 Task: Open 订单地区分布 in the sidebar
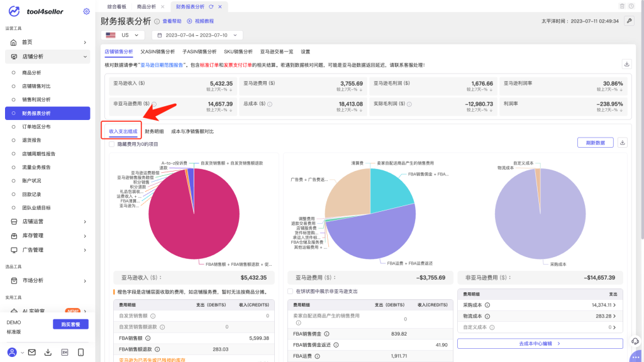(36, 127)
